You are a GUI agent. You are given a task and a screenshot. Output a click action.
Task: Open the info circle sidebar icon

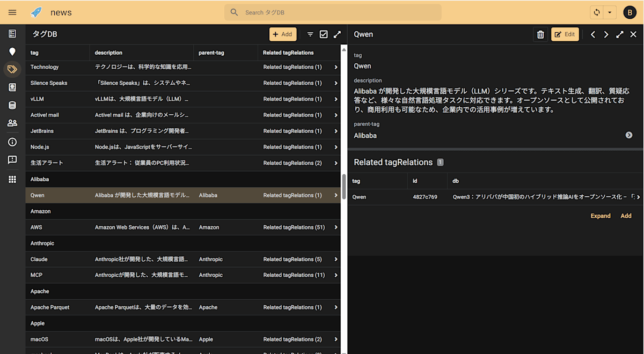pyautogui.click(x=12, y=142)
